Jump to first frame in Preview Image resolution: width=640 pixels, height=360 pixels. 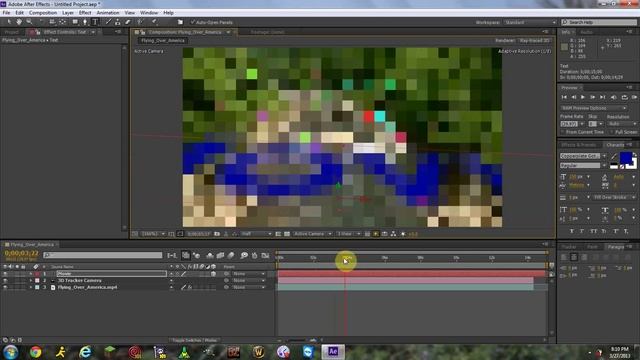click(564, 97)
